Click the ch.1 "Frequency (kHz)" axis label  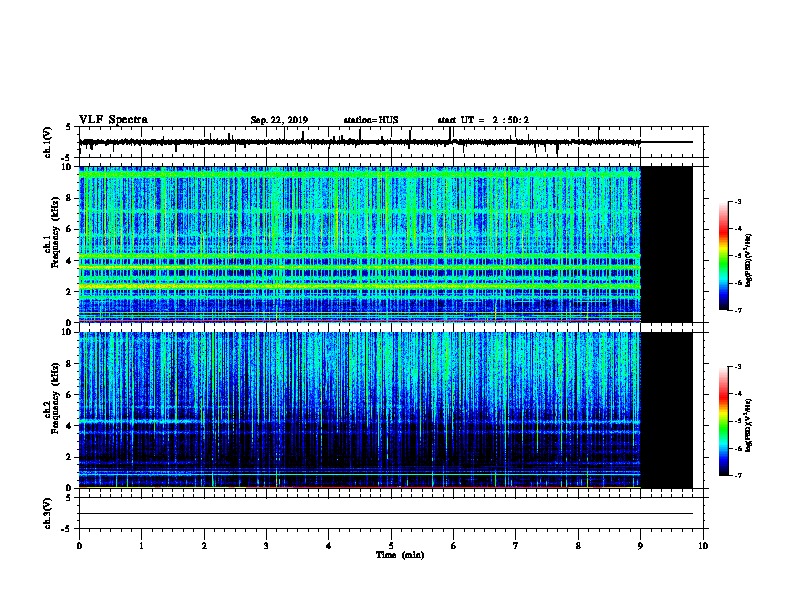[56, 232]
